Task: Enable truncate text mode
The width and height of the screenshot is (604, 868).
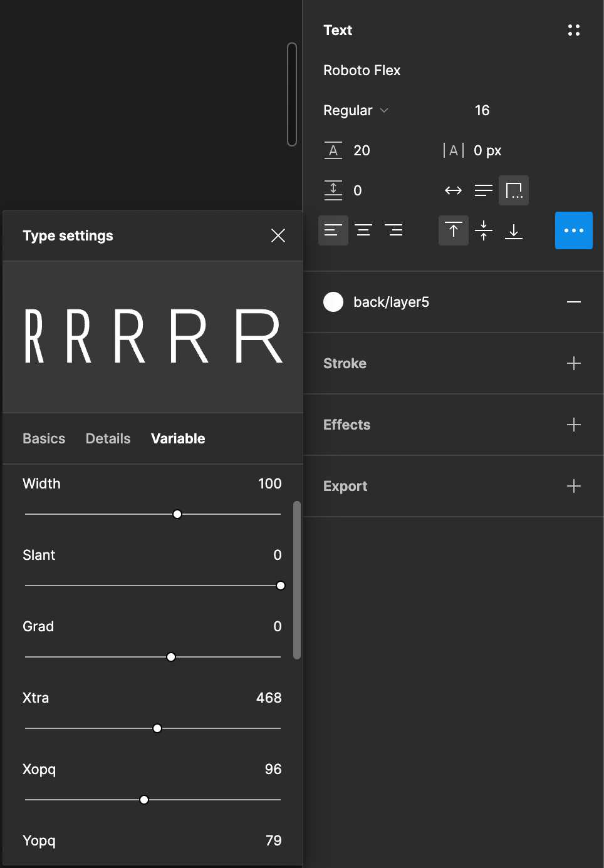Action: [x=514, y=190]
